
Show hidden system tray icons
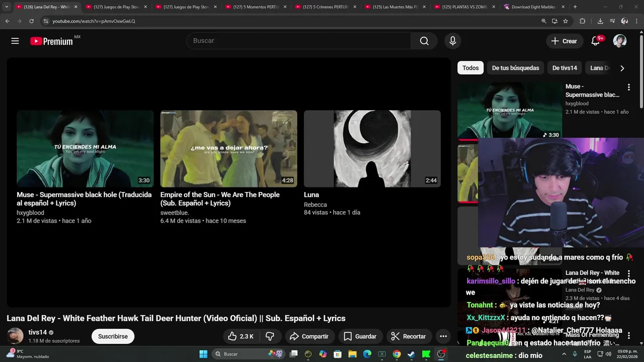pos(564,354)
